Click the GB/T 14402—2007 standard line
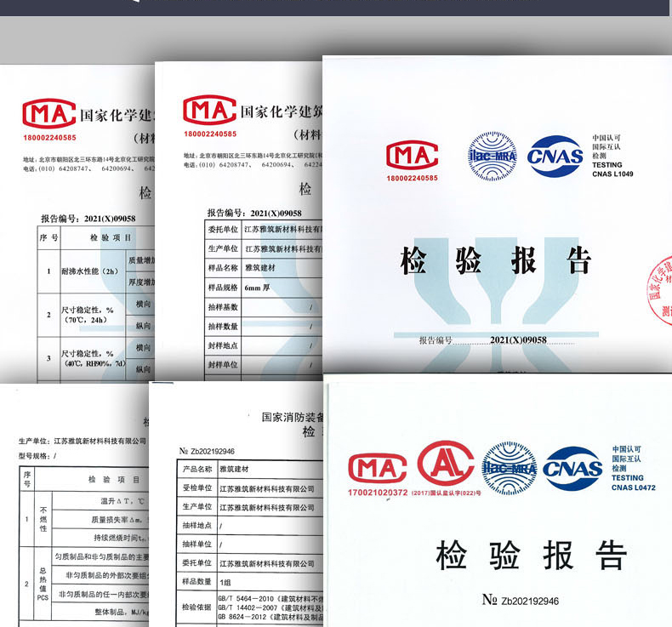Screen dimensions: 672x627 tap(271, 607)
